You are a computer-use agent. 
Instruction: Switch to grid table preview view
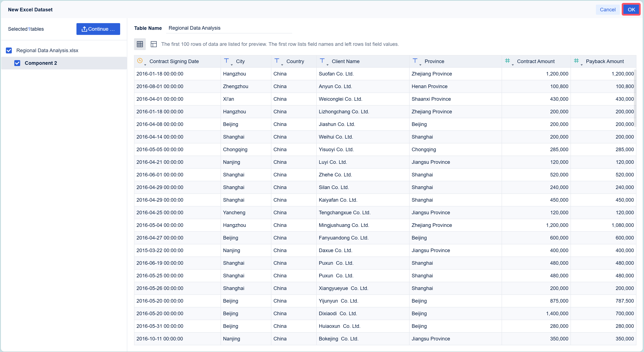pyautogui.click(x=140, y=44)
